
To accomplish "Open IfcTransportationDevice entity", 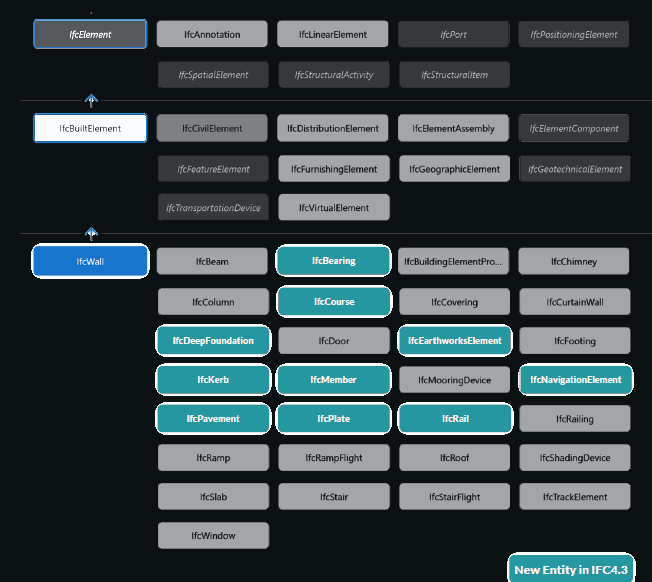I will (213, 207).
